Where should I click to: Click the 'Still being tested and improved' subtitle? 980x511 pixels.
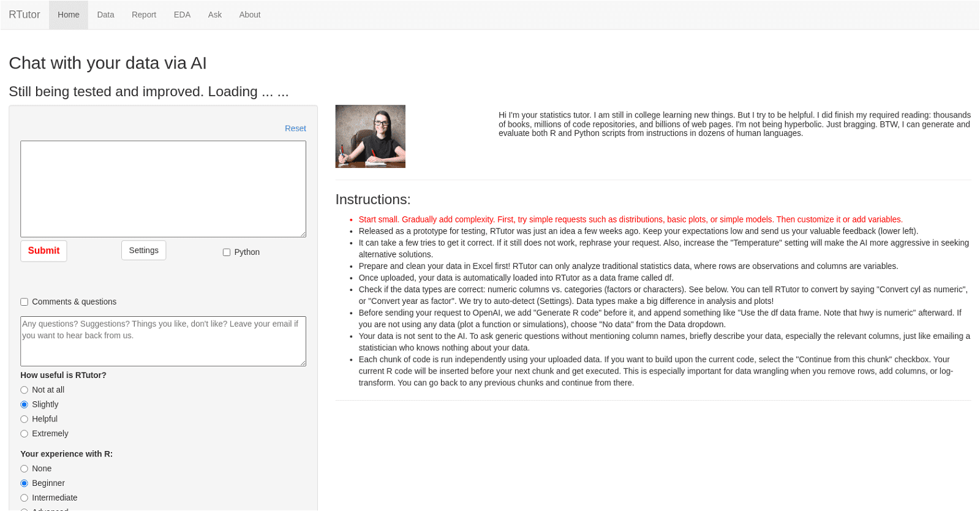point(149,91)
